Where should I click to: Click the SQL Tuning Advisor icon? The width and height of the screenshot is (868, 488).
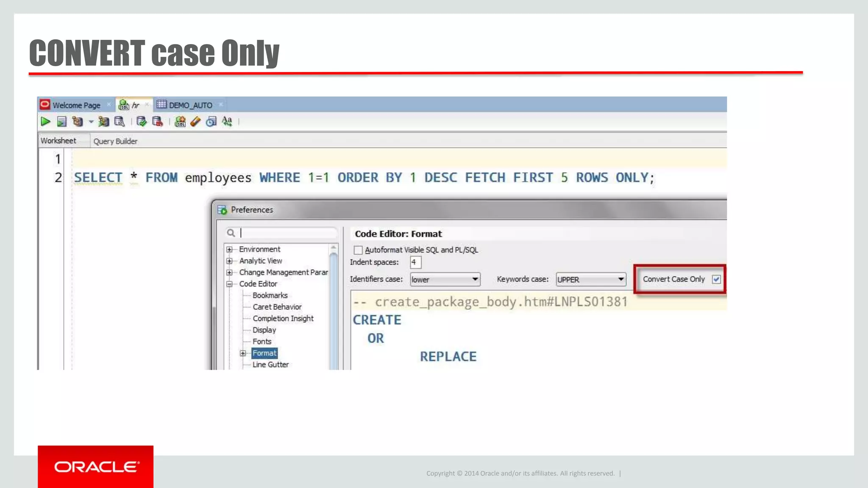[x=120, y=122]
